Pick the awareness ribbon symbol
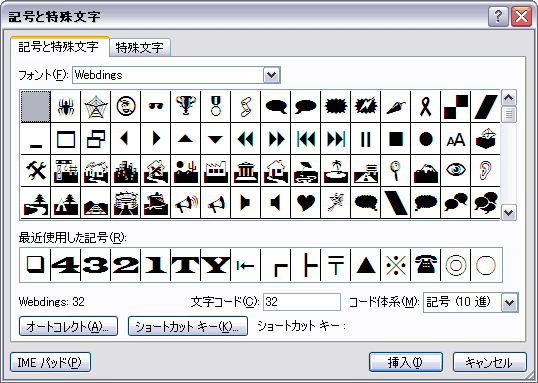The height and width of the screenshot is (383, 538). 425,106
